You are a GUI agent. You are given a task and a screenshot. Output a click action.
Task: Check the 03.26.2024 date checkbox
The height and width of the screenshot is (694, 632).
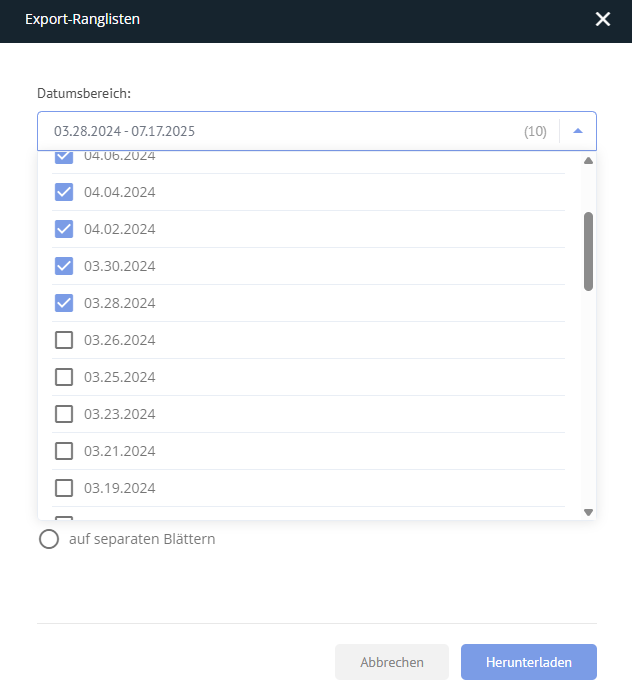(x=64, y=340)
